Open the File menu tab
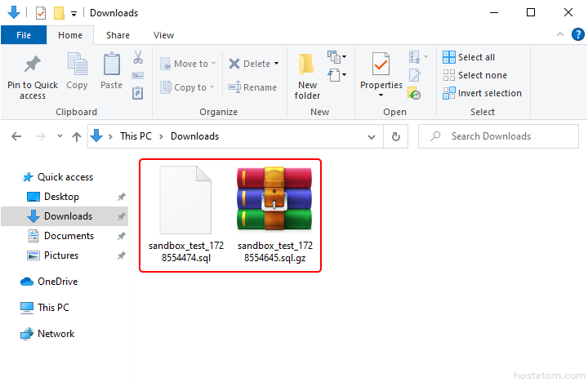This screenshot has width=588, height=382. point(24,35)
